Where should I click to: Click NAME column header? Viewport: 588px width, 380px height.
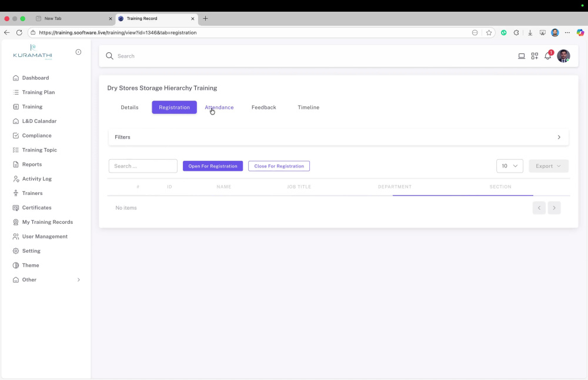tap(223, 187)
